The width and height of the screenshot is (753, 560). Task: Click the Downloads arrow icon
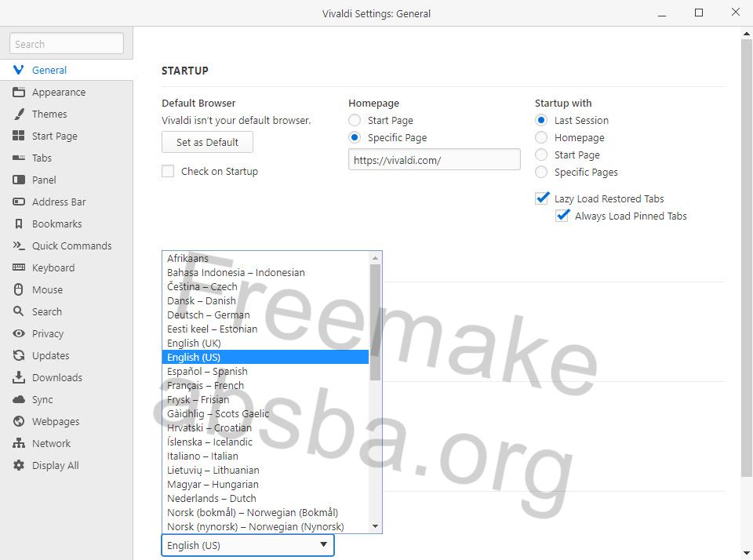[18, 377]
